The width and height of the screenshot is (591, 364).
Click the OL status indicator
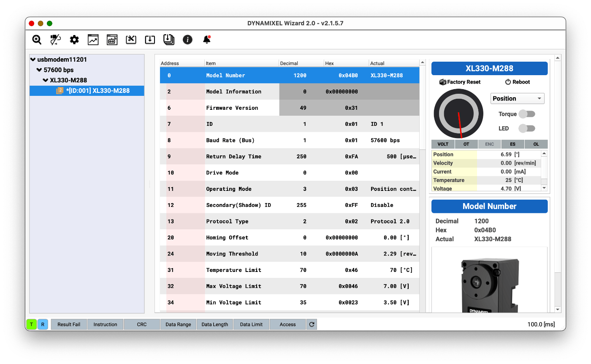click(536, 144)
